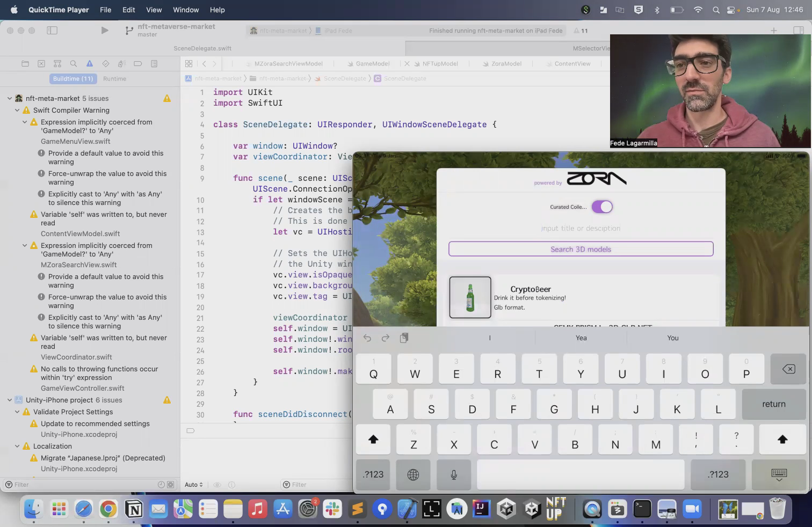The height and width of the screenshot is (527, 812).
Task: Tap the hide keyboard key
Action: pos(779,474)
